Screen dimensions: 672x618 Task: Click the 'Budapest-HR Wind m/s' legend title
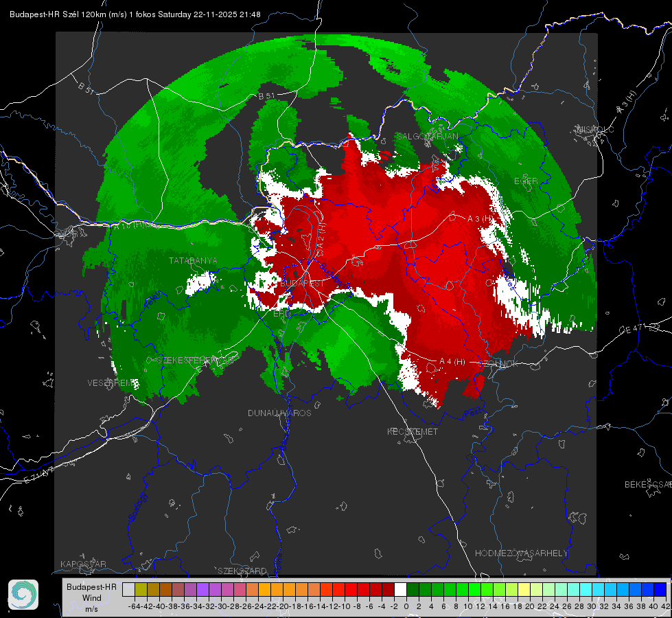tap(91, 597)
